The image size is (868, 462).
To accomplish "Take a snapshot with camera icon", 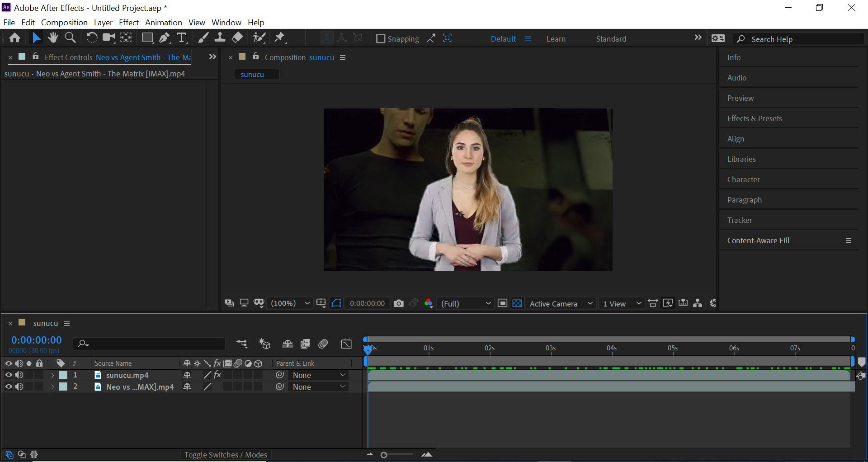I will pos(398,303).
